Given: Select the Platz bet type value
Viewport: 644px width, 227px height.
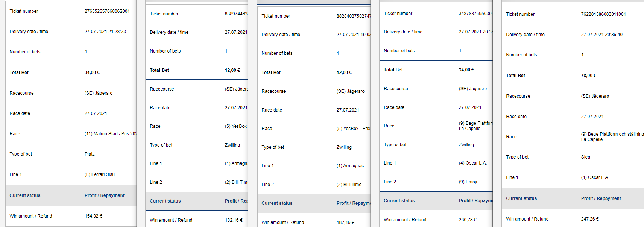Looking at the screenshot, I should (x=90, y=154).
